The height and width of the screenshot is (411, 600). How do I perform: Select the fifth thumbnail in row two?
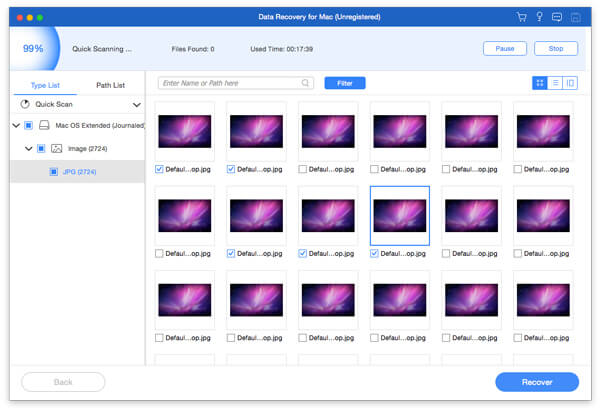click(471, 215)
